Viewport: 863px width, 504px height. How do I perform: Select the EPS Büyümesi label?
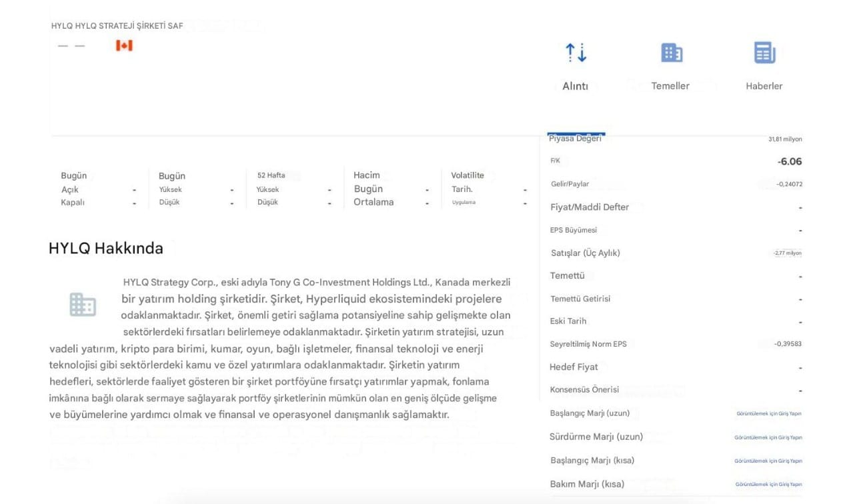point(574,230)
